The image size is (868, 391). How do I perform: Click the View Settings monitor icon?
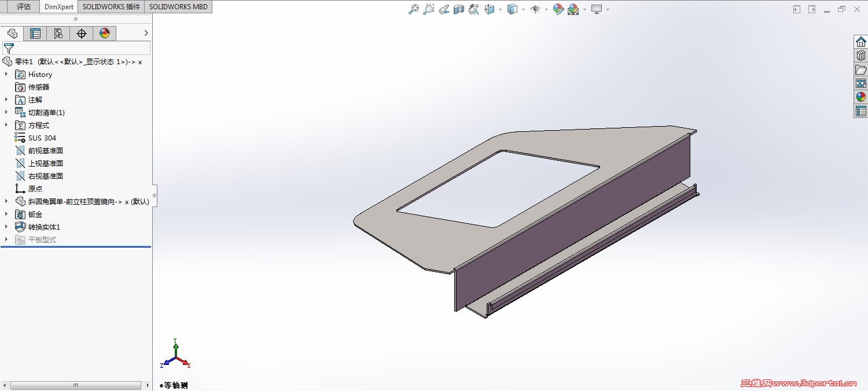pos(597,9)
